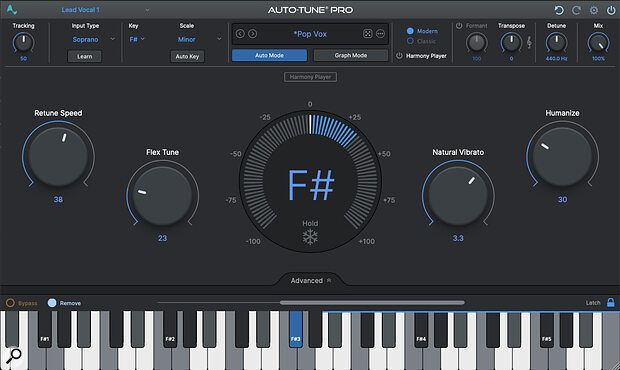620x370 pixels.
Task: Click the Mix knob
Action: (x=598, y=42)
